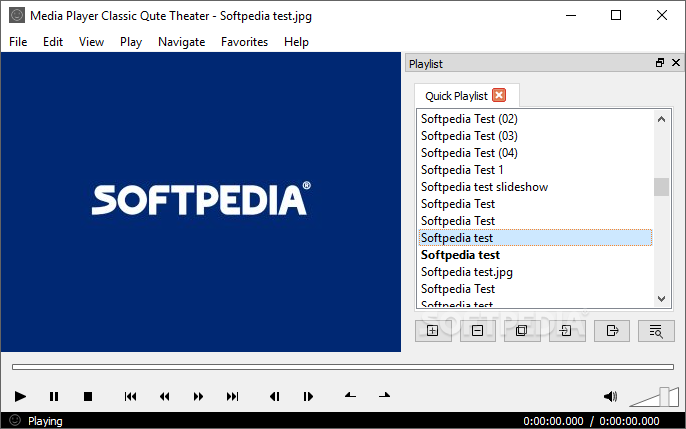This screenshot has height=429, width=686.
Task: Increase the playback speed
Action: click(385, 396)
